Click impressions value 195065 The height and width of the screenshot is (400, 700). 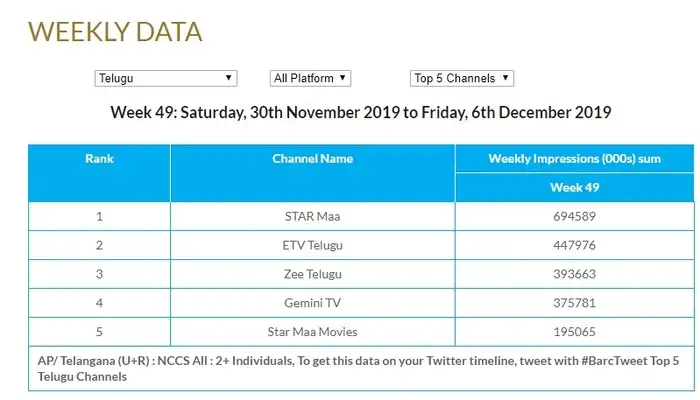(x=574, y=332)
